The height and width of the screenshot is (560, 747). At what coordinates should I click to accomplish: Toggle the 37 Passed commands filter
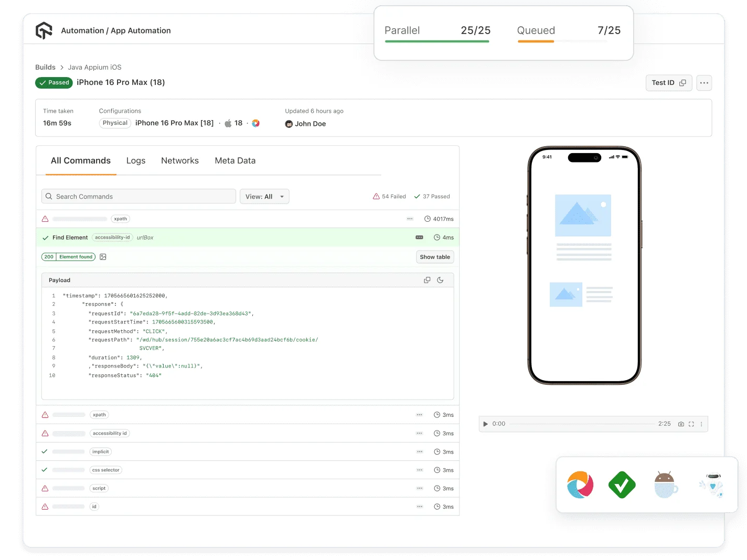pos(432,196)
